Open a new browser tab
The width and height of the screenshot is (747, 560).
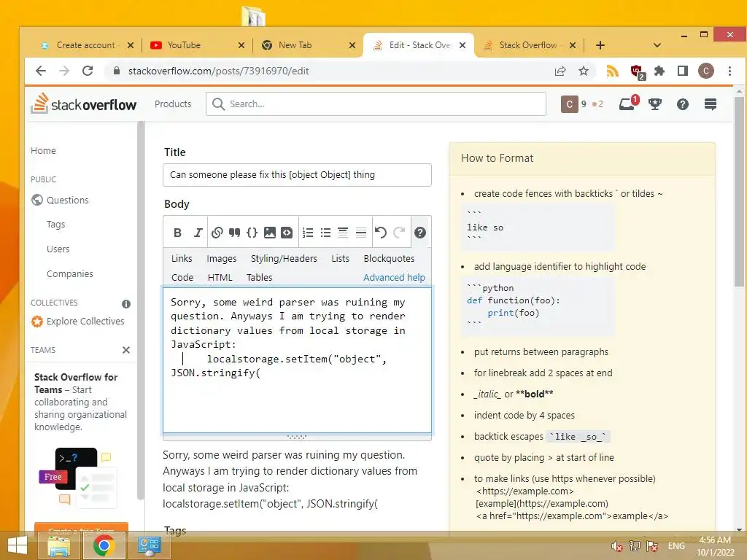coord(600,45)
